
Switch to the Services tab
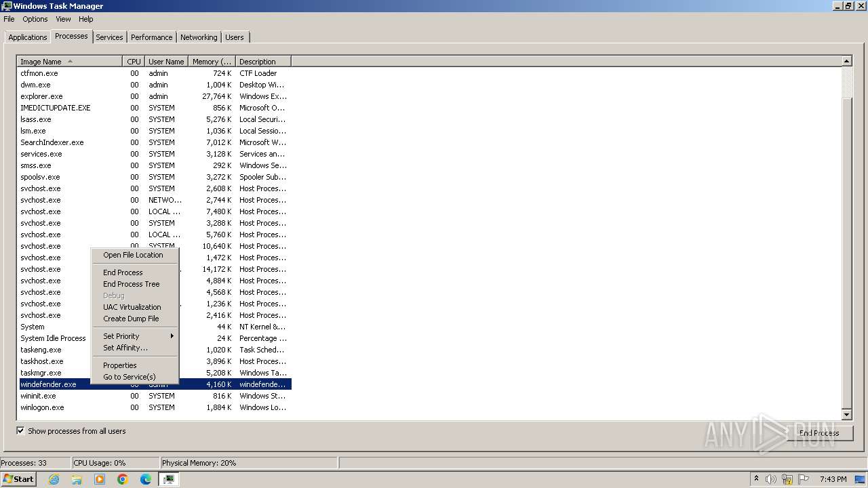(109, 37)
